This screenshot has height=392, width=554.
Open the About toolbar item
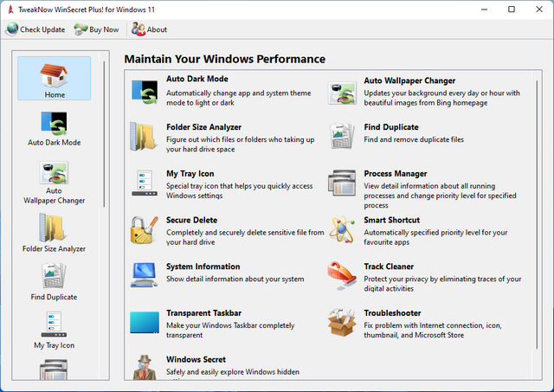coord(149,29)
